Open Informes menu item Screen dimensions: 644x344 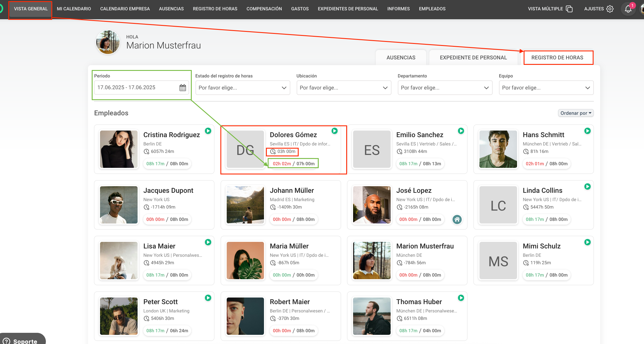pos(398,9)
